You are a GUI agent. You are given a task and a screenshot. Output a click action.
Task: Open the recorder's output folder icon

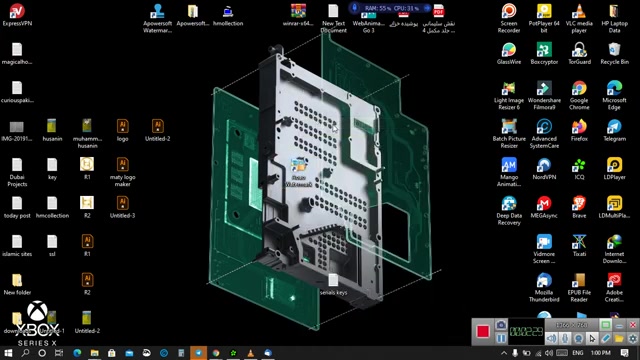click(x=619, y=338)
